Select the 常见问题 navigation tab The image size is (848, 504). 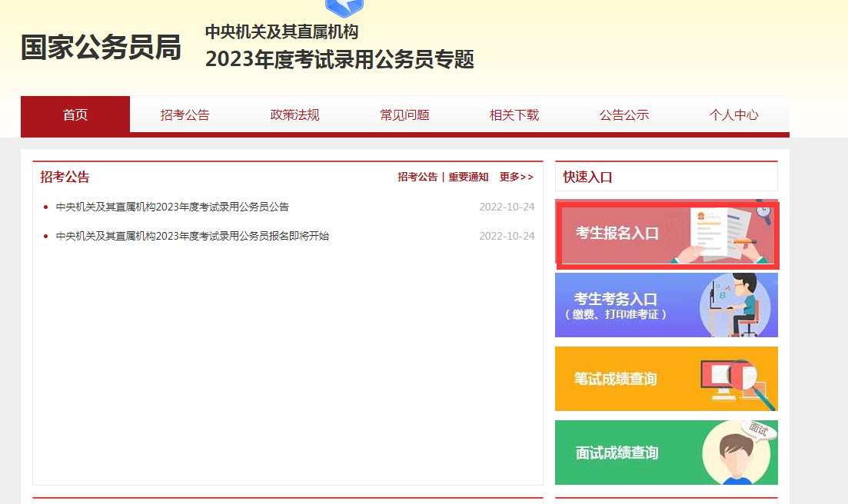point(404,114)
